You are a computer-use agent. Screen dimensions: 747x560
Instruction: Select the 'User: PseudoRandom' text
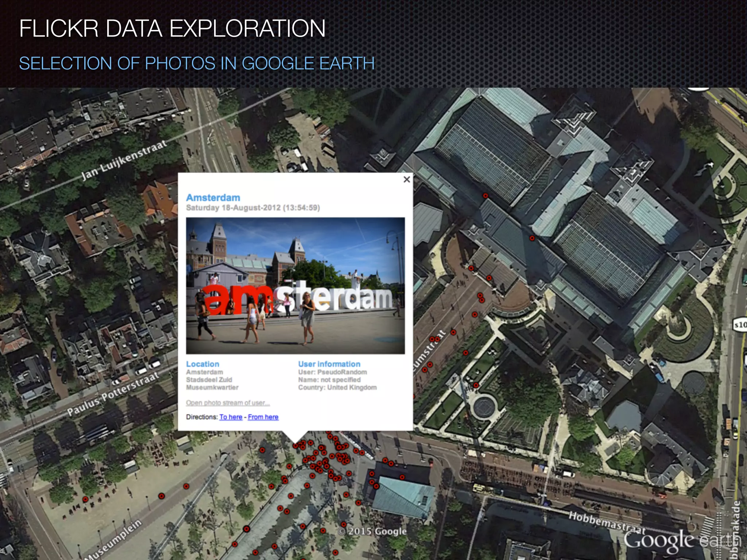tap(333, 372)
